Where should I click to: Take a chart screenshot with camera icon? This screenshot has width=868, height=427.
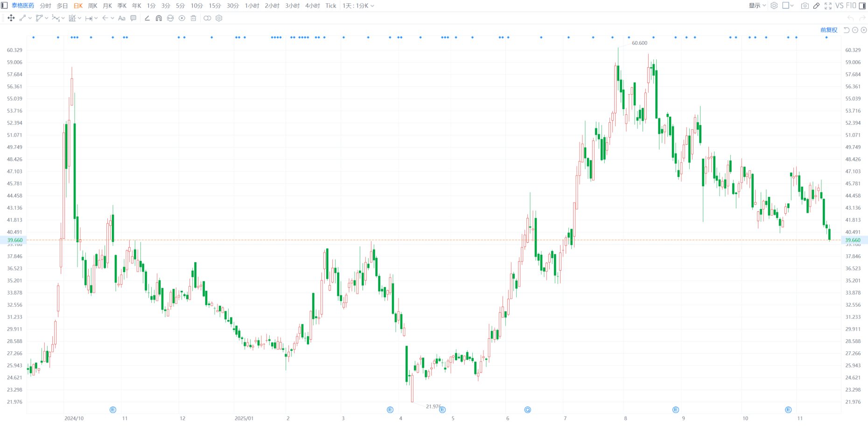(805, 6)
